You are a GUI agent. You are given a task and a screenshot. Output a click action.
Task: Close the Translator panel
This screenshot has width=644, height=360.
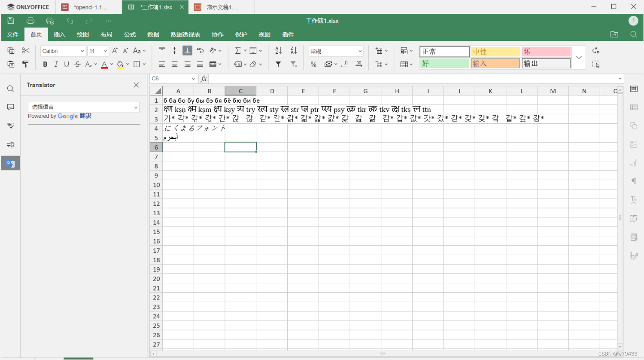tap(136, 85)
